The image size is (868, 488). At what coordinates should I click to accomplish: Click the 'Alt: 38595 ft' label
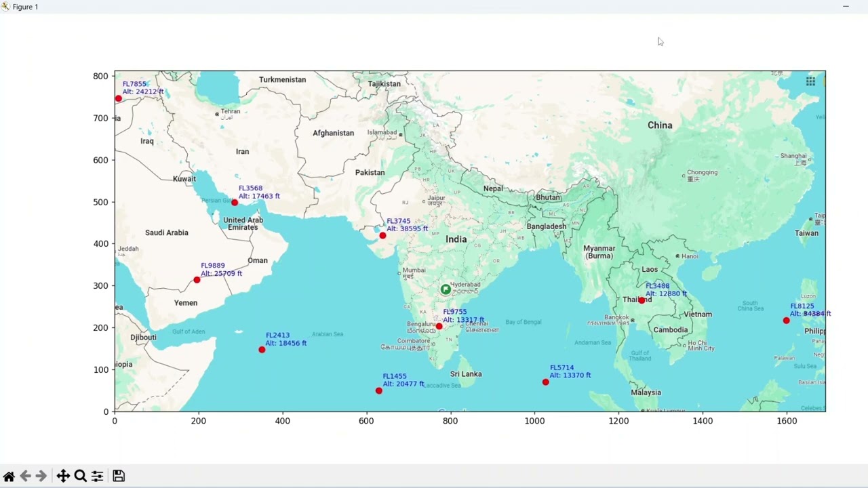(x=408, y=228)
